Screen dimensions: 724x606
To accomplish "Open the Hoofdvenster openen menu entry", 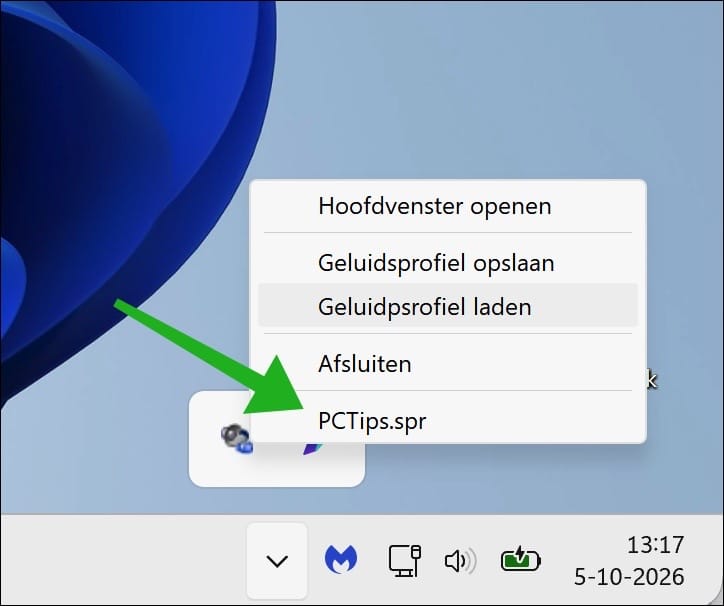I will (x=447, y=206).
